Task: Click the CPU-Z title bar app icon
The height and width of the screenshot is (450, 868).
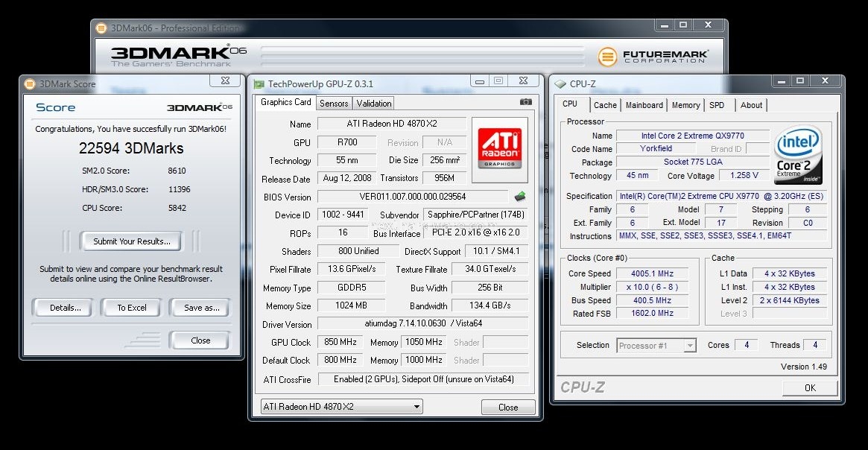Action: click(560, 84)
